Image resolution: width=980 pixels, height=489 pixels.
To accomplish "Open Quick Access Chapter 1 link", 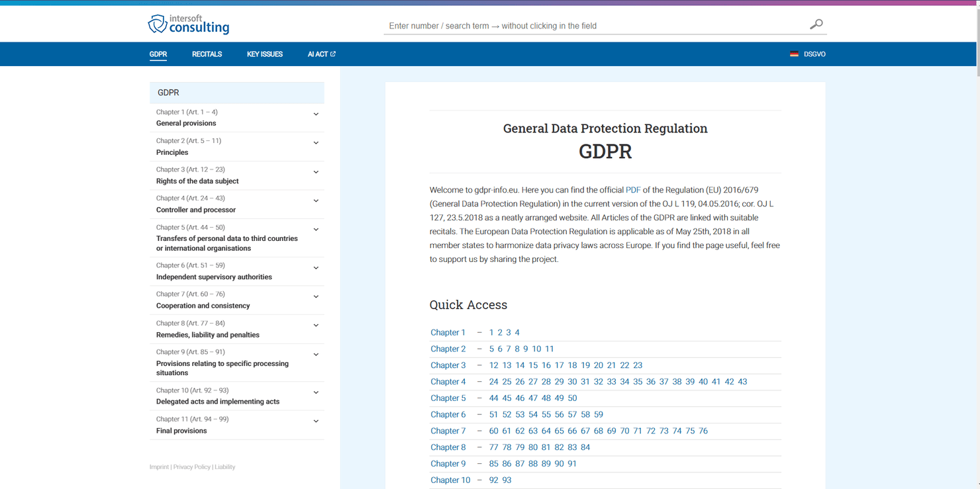I will pyautogui.click(x=448, y=332).
